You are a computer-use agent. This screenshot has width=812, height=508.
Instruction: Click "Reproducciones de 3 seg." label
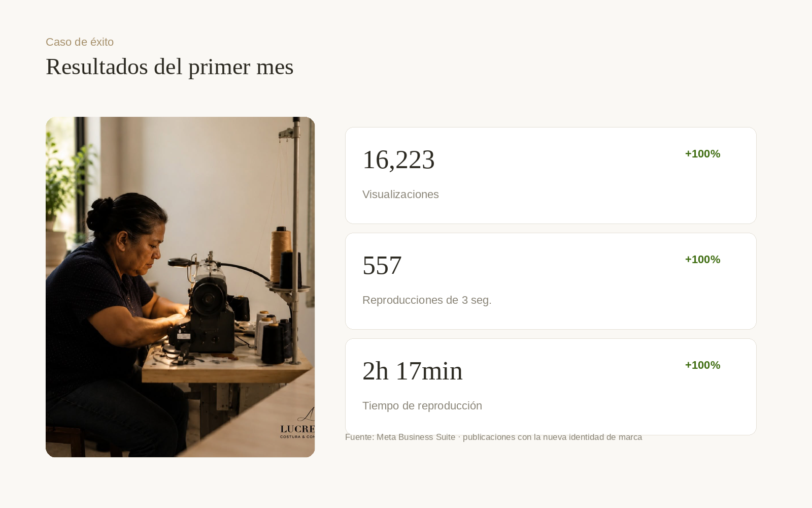pyautogui.click(x=427, y=300)
